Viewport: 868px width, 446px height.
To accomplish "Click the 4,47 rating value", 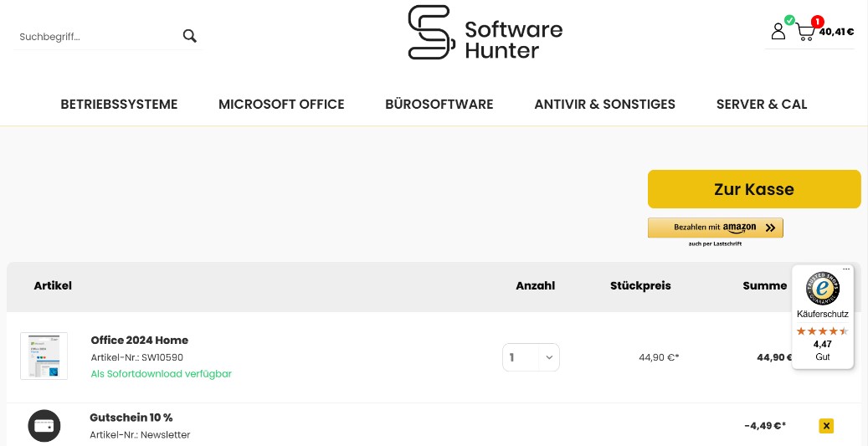I will (822, 344).
